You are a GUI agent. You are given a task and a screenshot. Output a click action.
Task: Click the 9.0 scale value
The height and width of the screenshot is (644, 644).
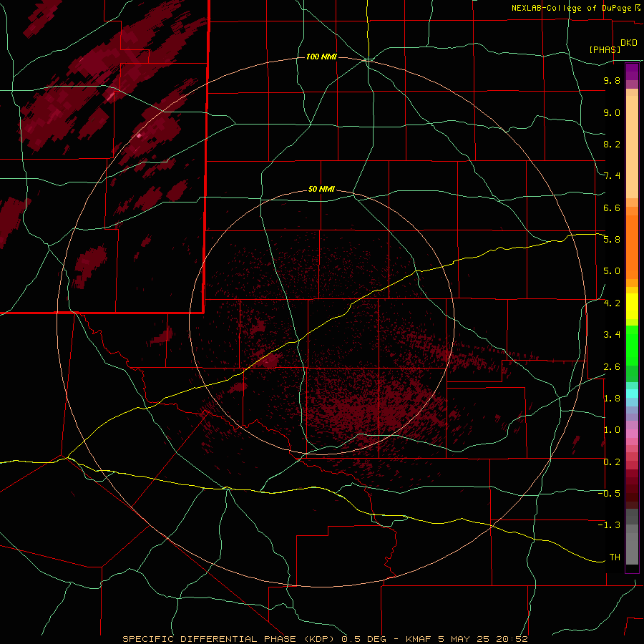click(612, 112)
